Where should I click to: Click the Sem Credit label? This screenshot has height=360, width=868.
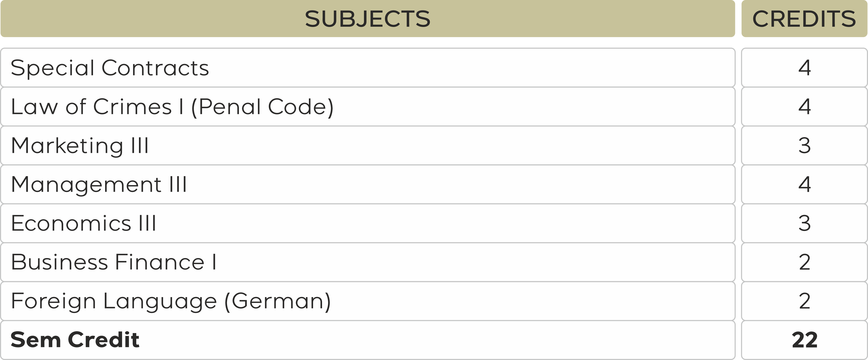point(75,340)
